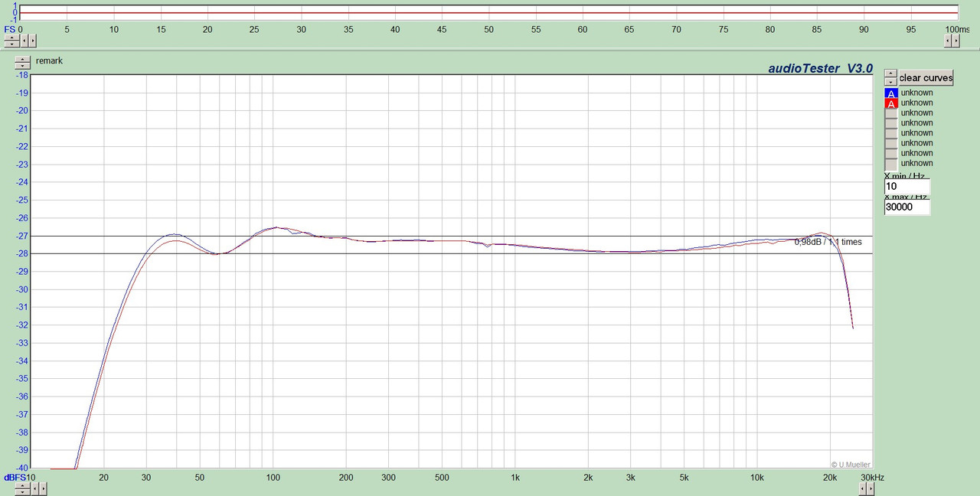
Task: Click the left arrow under the 30kHz label
Action: [x=862, y=488]
